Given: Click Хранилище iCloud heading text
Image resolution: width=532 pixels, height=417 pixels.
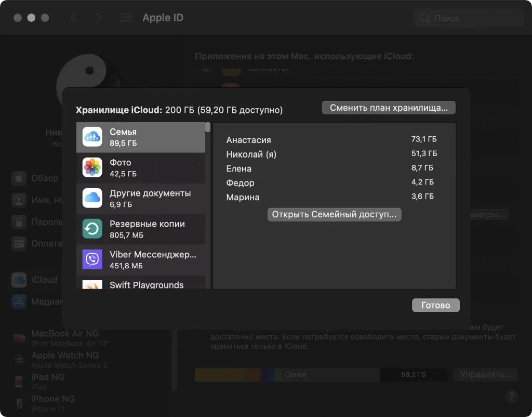Looking at the screenshot, I should [x=119, y=110].
